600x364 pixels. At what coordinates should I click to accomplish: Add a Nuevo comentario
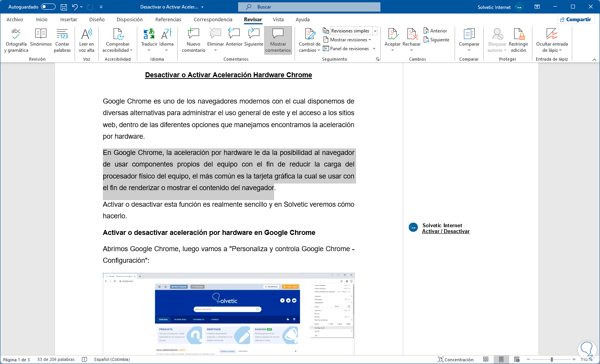tap(193, 40)
